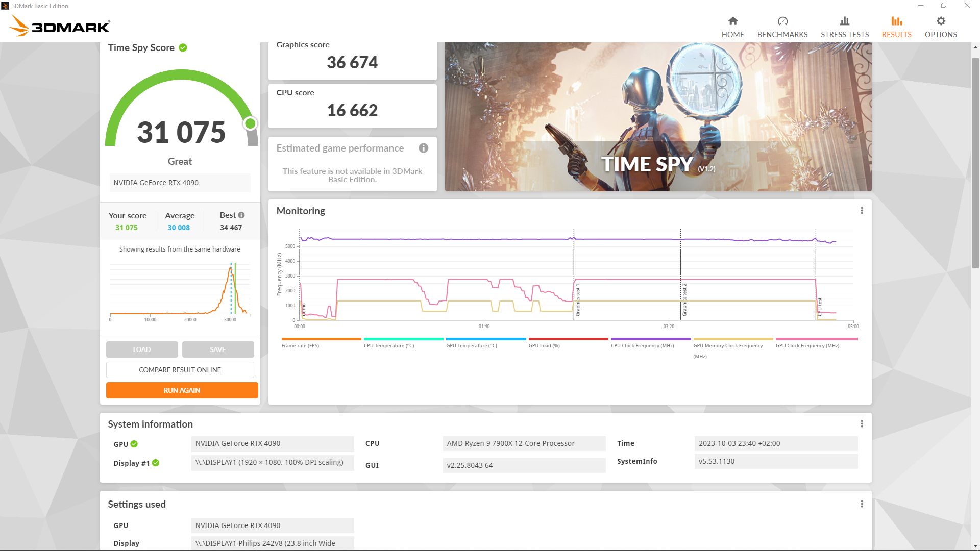The image size is (980, 551).
Task: Open the Options gear icon
Action: pyautogui.click(x=940, y=21)
